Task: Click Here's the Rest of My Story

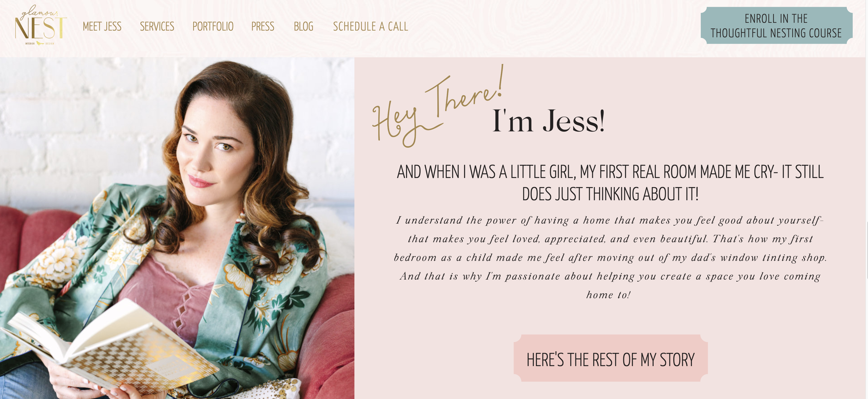Action: click(x=611, y=358)
